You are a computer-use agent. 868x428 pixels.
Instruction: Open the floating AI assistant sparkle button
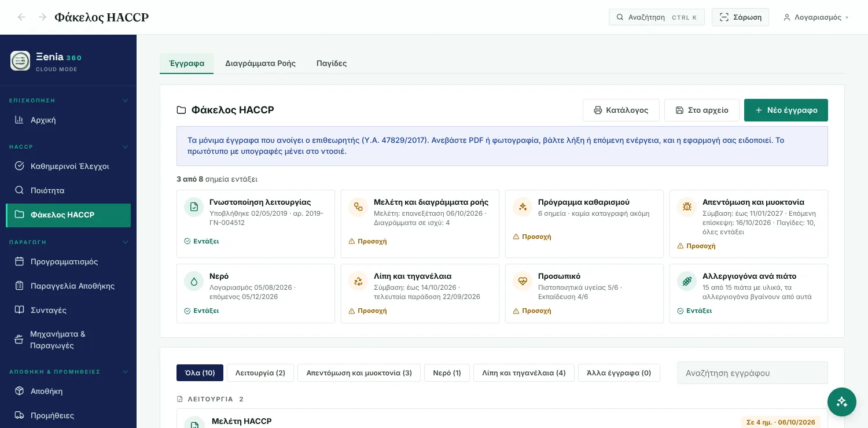(842, 402)
